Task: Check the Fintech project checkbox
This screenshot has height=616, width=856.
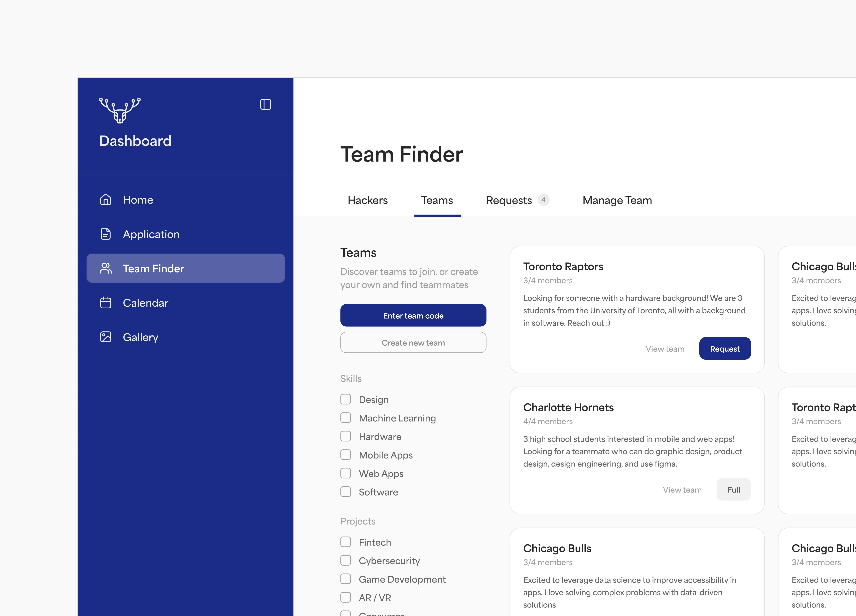Action: (x=346, y=542)
